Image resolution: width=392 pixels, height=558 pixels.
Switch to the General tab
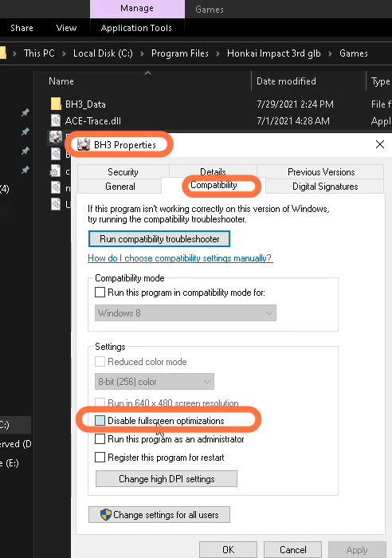pos(120,186)
